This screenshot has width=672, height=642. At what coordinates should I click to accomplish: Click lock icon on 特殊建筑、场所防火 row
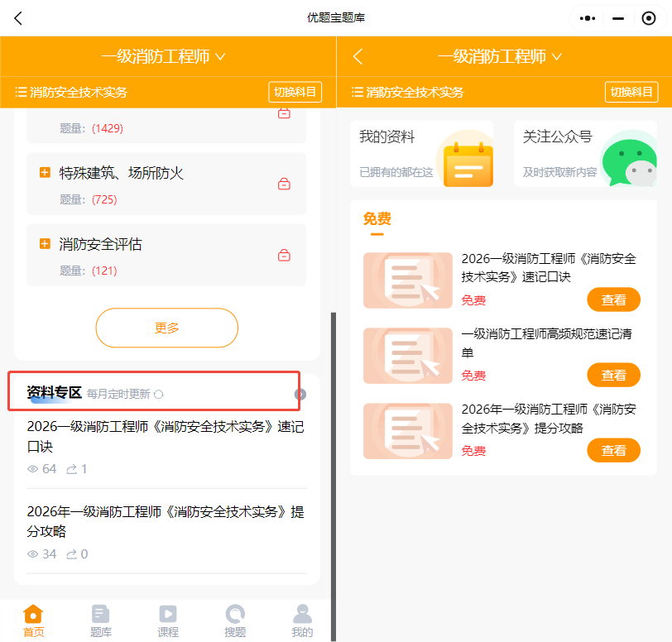(284, 184)
